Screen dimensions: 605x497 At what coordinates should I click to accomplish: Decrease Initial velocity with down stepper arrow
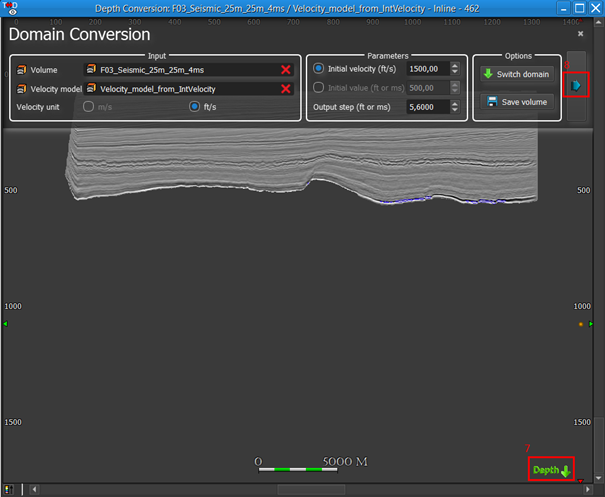click(455, 72)
